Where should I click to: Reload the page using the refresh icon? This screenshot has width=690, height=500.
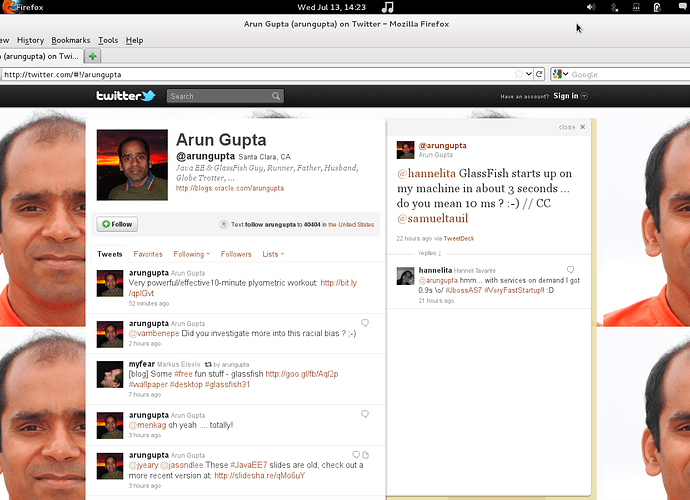[x=540, y=74]
